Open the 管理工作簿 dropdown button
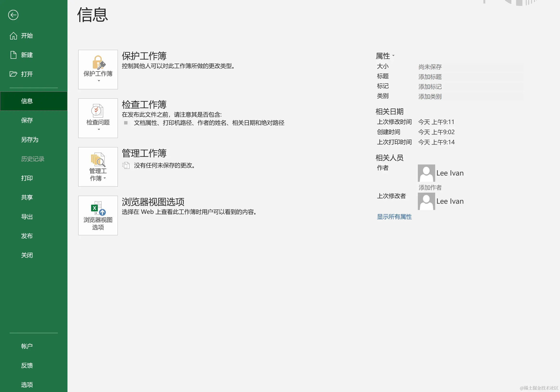 pos(98,167)
